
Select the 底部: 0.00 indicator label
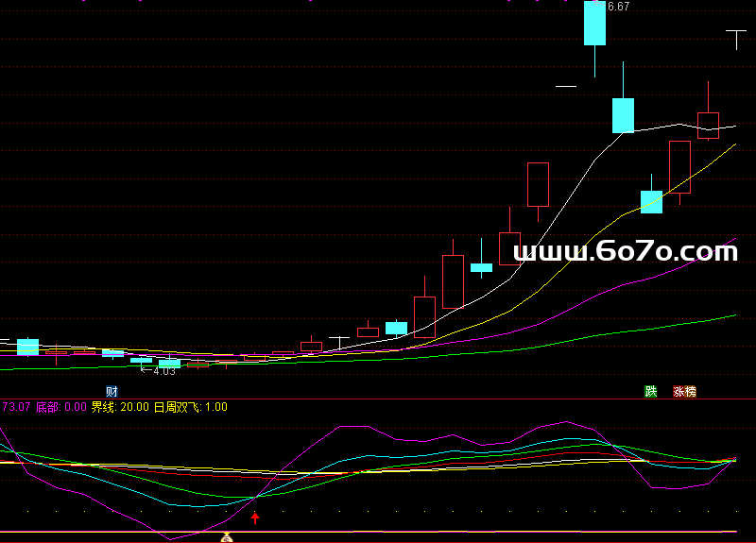61,407
